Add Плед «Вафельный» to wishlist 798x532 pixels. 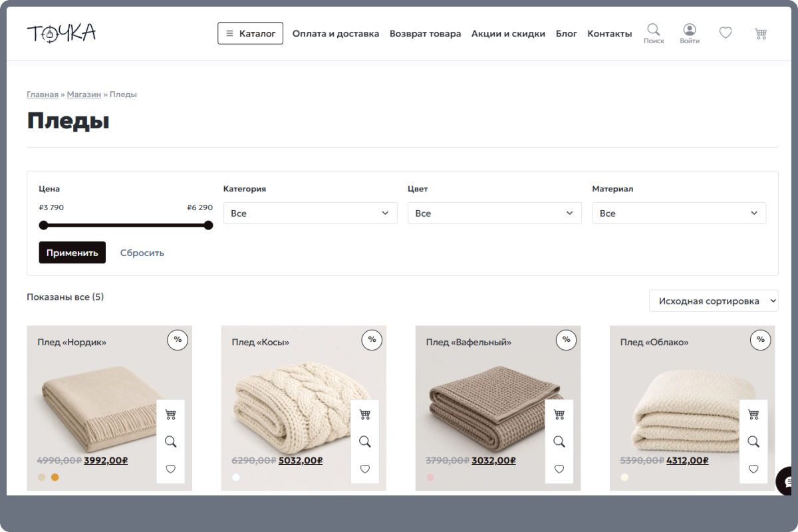click(x=559, y=469)
